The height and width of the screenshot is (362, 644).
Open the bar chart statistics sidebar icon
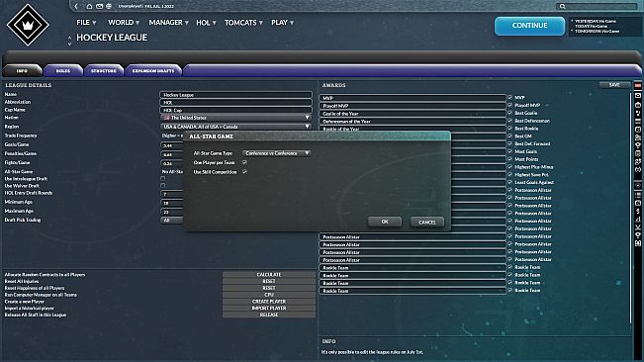coord(638,220)
